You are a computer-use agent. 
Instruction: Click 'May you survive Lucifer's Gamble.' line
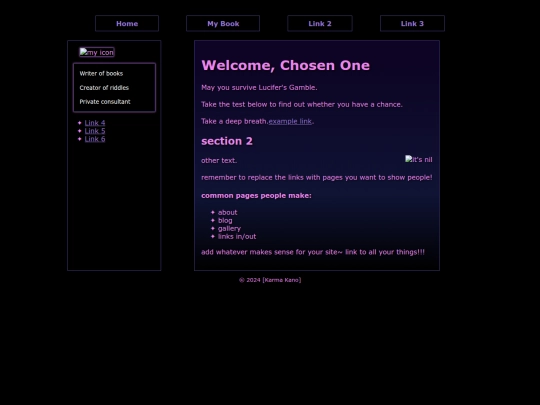(259, 87)
